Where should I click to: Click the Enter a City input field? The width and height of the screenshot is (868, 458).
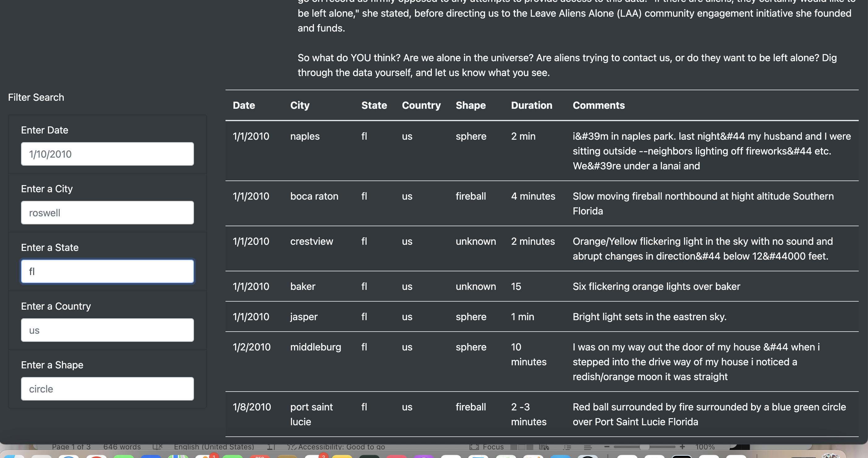pyautogui.click(x=107, y=213)
